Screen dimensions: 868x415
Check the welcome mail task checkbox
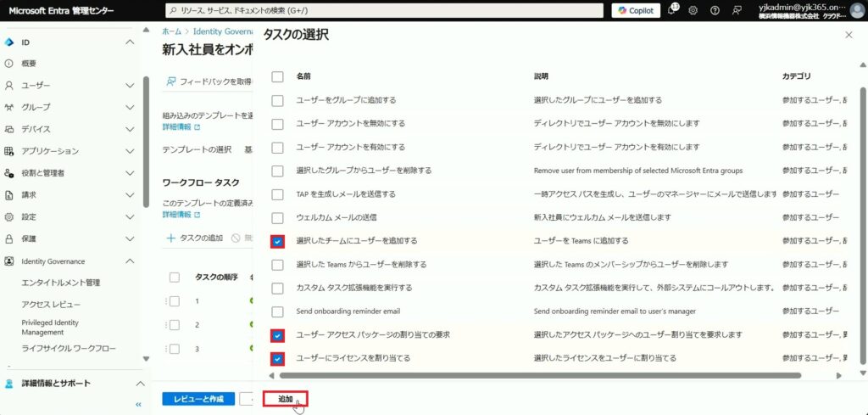278,218
